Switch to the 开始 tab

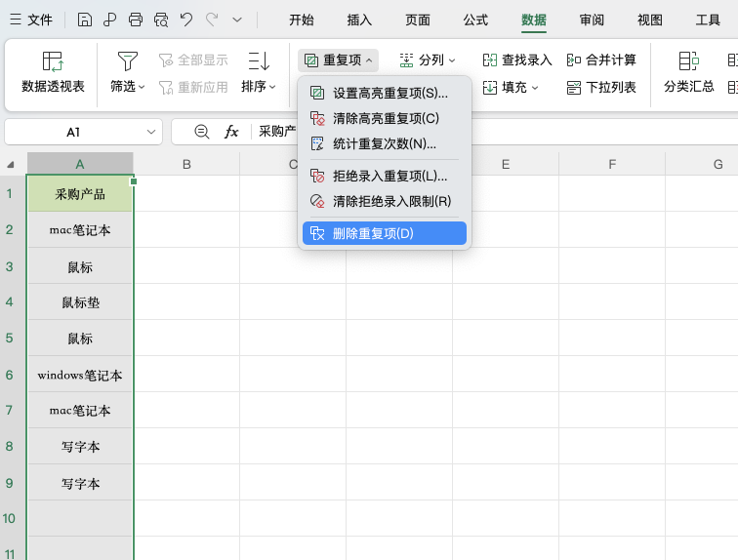coord(302,20)
